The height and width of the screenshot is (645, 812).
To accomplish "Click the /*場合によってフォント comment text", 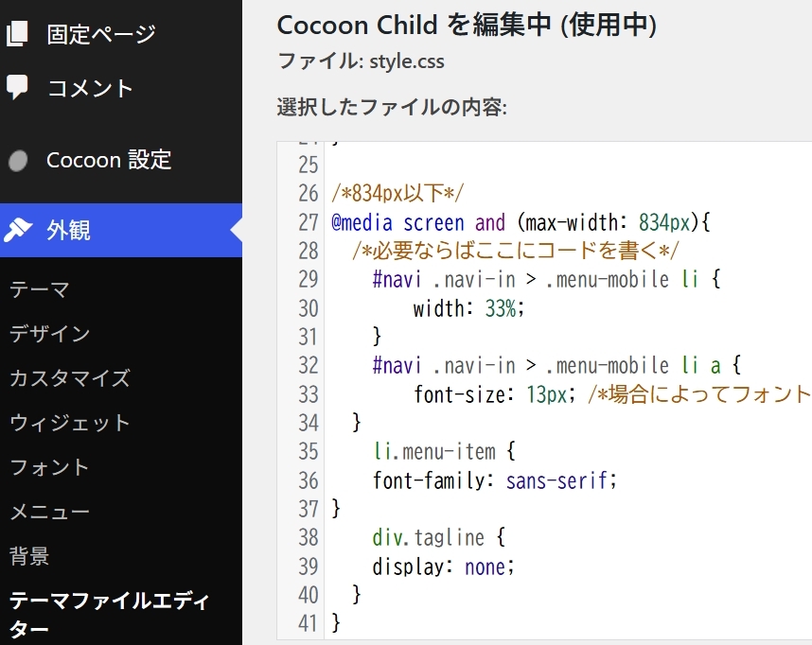I will tap(699, 394).
